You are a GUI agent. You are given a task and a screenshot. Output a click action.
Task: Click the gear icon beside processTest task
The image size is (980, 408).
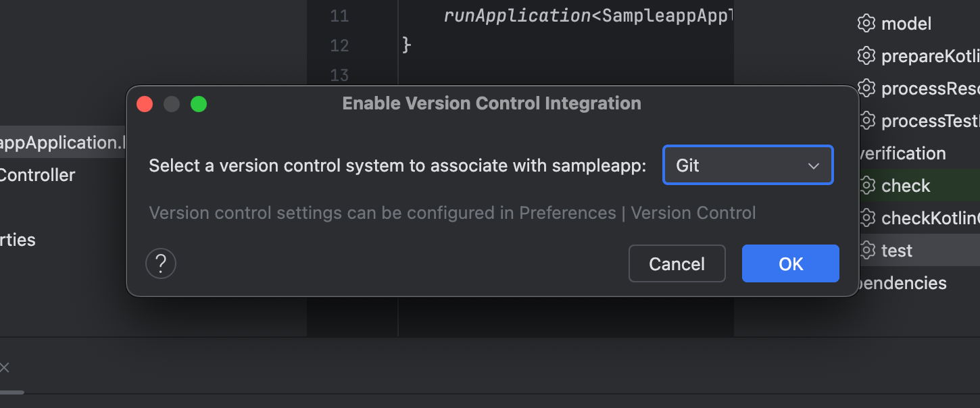(x=866, y=121)
